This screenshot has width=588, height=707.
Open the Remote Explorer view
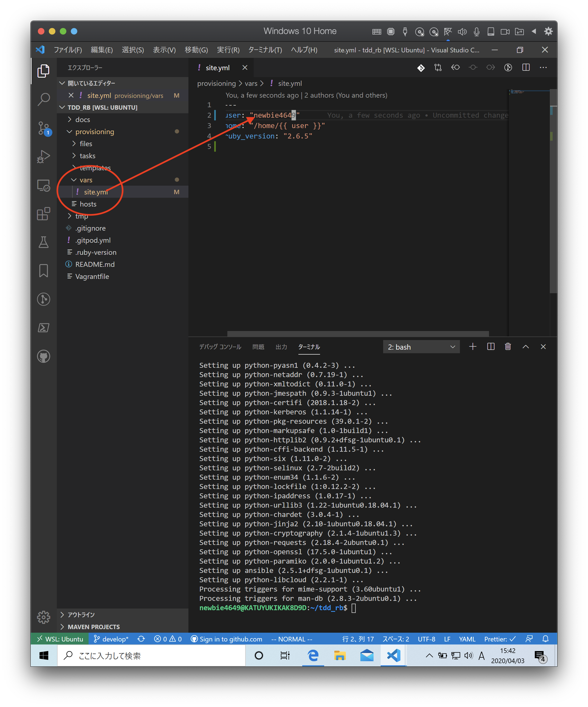44,185
